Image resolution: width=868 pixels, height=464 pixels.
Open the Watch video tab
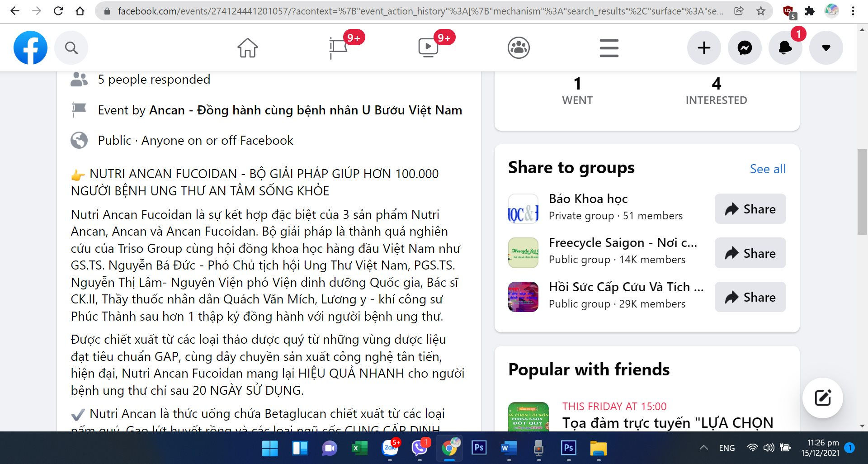pyautogui.click(x=428, y=47)
